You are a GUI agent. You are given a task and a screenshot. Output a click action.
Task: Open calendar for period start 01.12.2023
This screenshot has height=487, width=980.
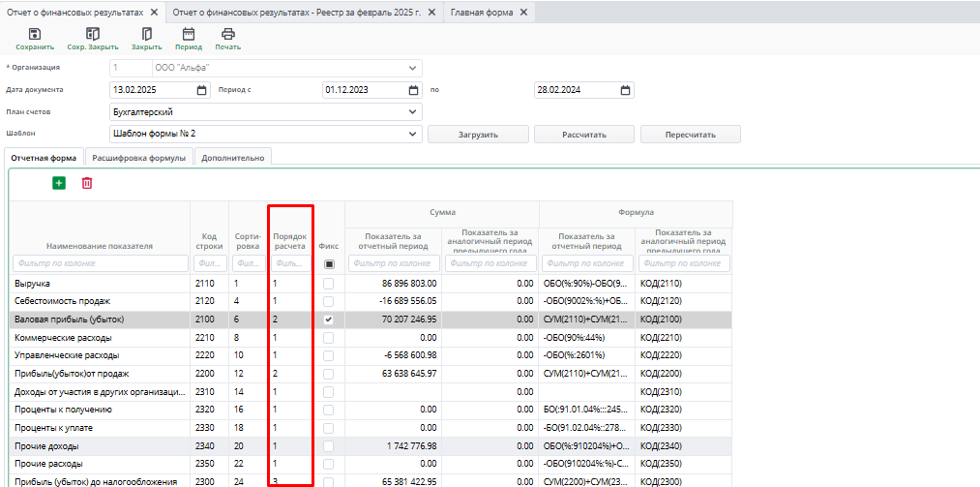(x=413, y=90)
